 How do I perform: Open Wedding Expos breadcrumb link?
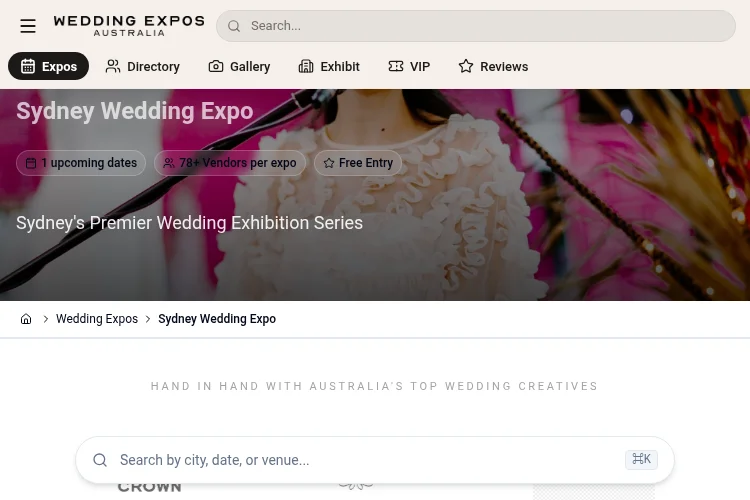(97, 319)
